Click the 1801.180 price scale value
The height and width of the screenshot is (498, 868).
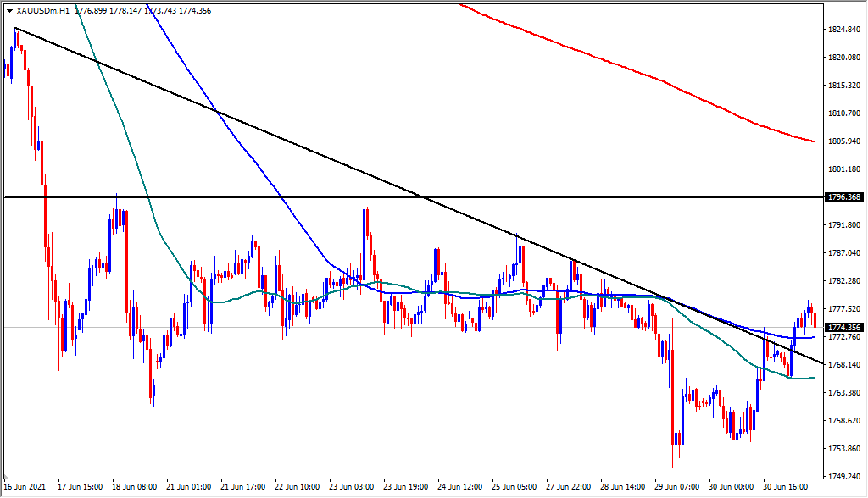point(844,169)
